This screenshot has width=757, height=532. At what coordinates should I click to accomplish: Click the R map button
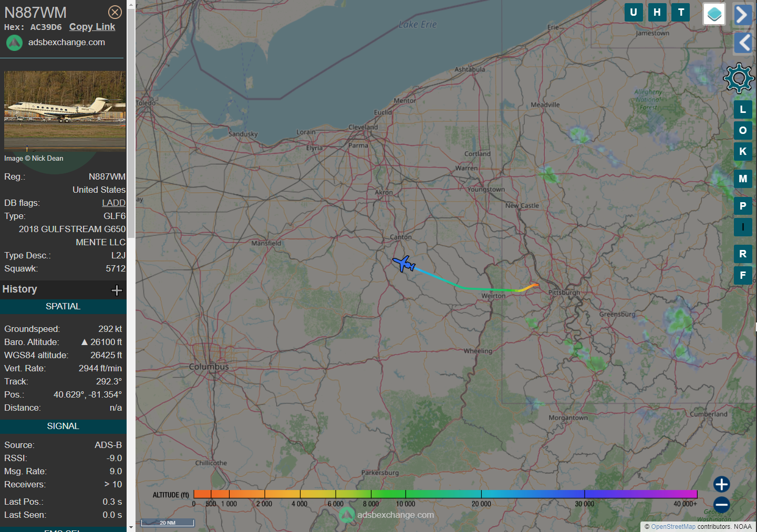click(x=743, y=254)
